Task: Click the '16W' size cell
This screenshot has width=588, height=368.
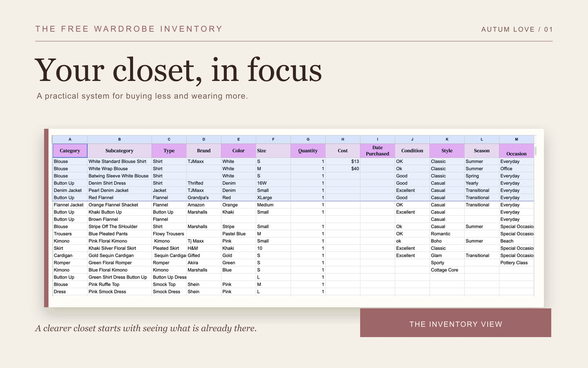Action: tap(273, 183)
